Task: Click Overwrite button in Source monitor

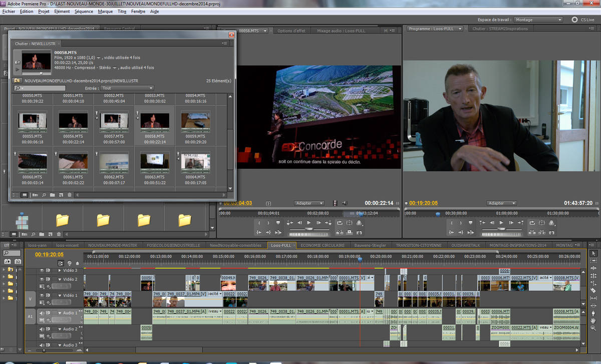Action: click(x=350, y=232)
